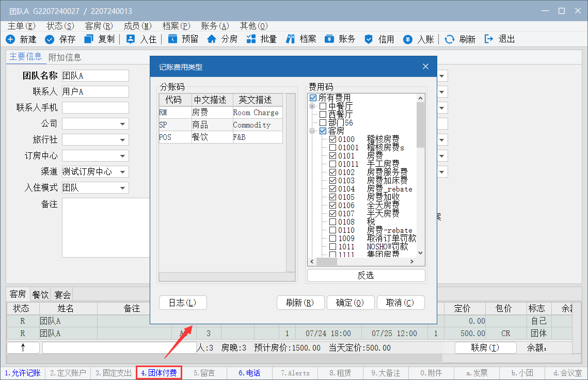Uncheck the 客房 checkbox
Viewport: 588px width, 380px height.
(x=323, y=131)
